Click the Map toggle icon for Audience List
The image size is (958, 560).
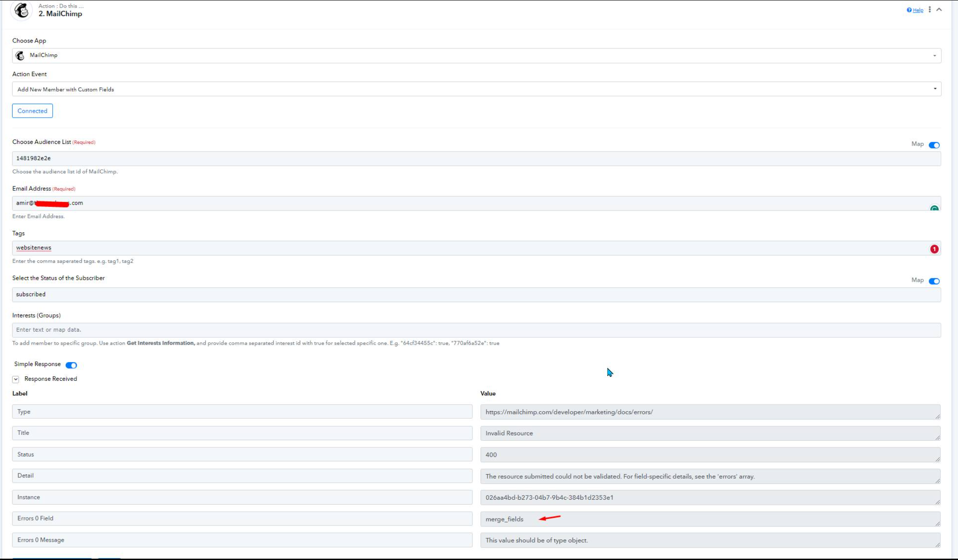coord(934,144)
